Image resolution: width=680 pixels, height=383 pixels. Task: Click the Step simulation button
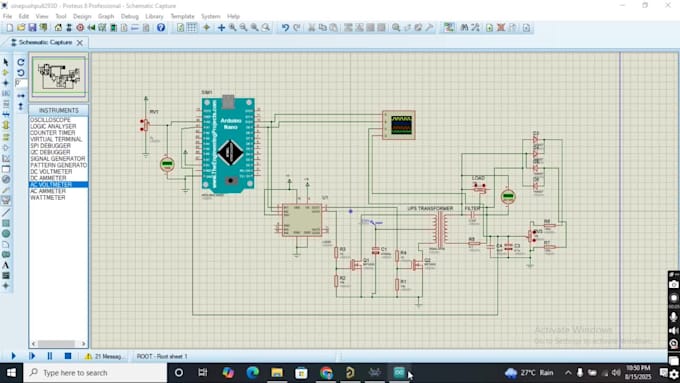(x=32, y=356)
